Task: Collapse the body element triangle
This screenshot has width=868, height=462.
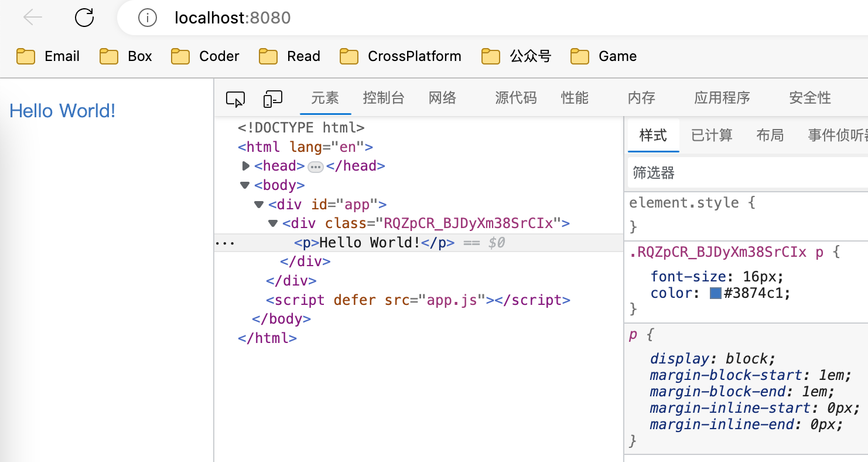Action: [245, 185]
